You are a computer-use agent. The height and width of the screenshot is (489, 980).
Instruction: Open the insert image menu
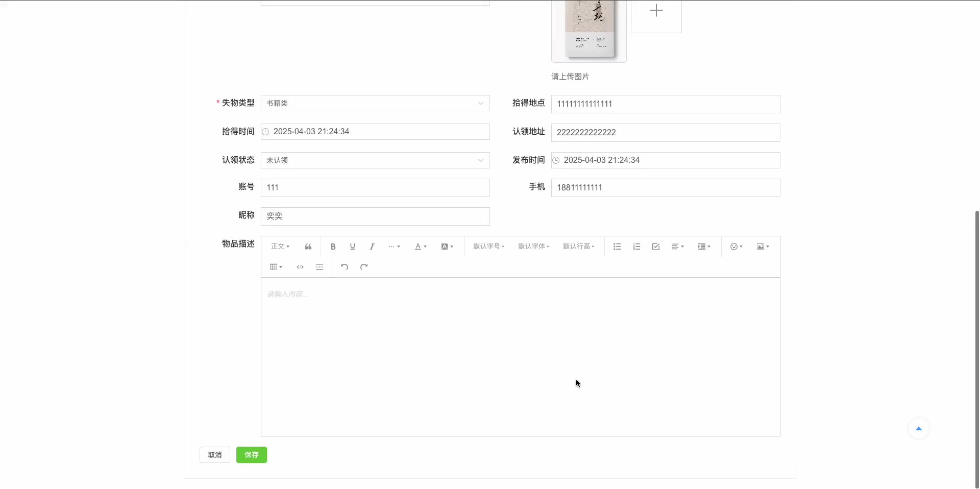point(763,247)
